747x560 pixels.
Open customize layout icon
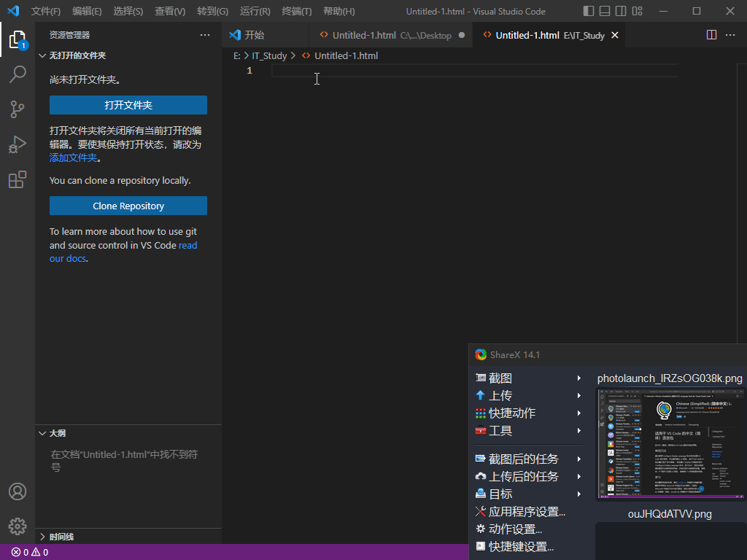637,11
